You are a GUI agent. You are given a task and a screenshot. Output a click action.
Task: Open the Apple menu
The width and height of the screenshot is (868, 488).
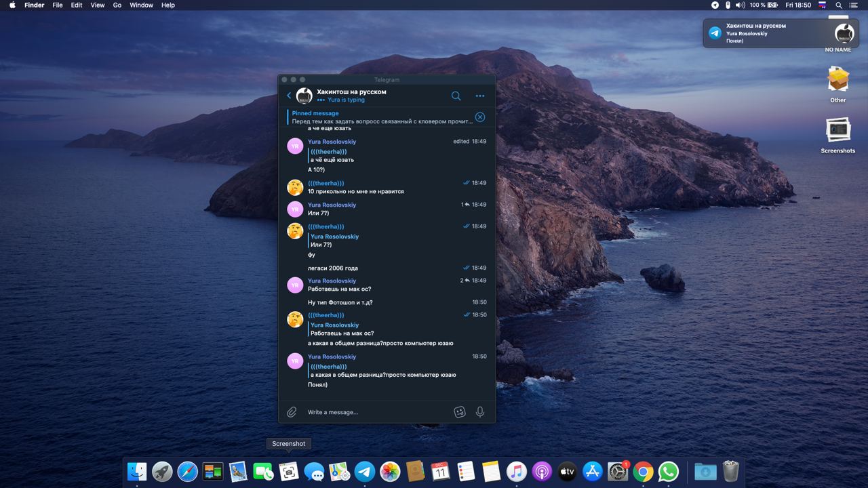click(x=12, y=5)
